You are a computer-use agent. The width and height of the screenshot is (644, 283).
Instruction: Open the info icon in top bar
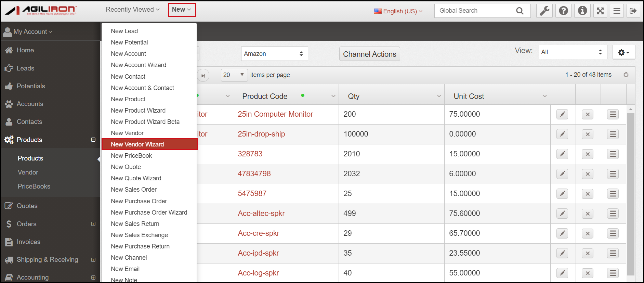582,11
